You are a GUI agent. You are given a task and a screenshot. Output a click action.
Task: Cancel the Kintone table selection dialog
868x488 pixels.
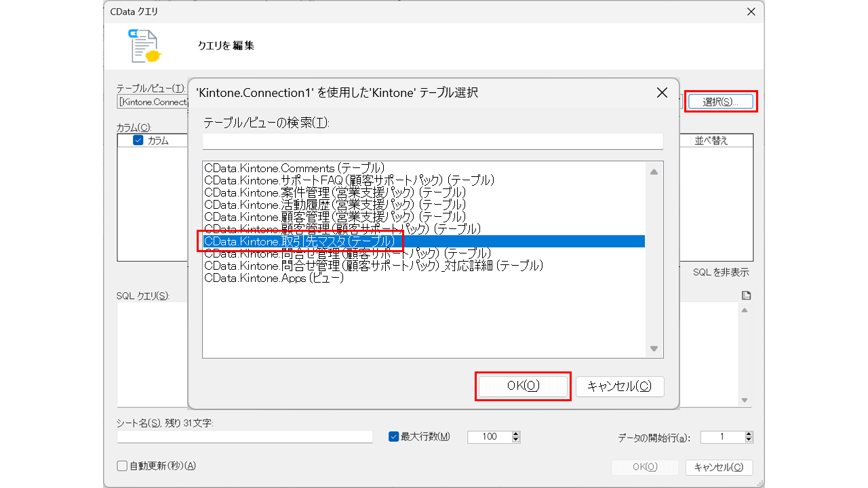tap(620, 386)
